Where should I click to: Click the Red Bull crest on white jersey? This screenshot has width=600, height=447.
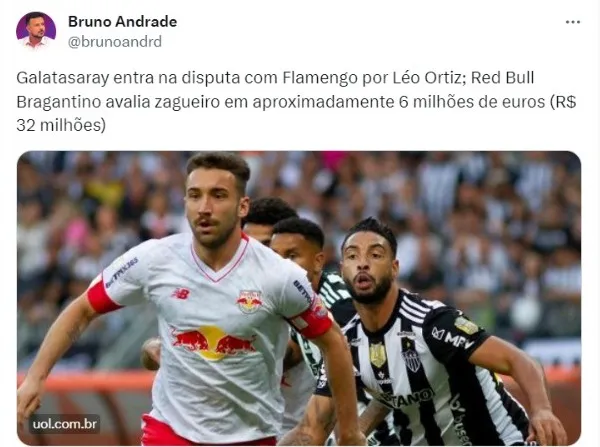coord(249,302)
